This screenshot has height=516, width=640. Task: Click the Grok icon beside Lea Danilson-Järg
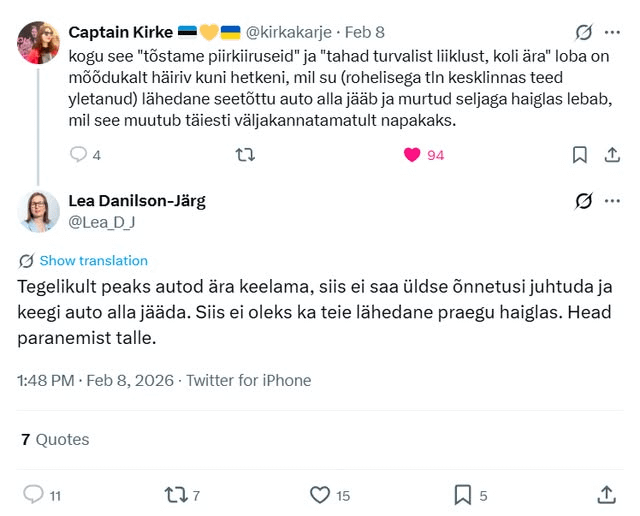(585, 201)
